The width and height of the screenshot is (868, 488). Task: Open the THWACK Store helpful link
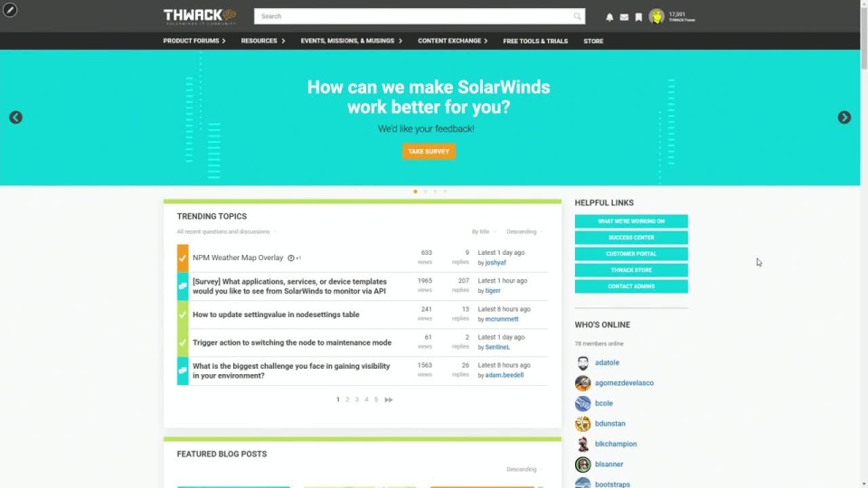tap(631, 270)
